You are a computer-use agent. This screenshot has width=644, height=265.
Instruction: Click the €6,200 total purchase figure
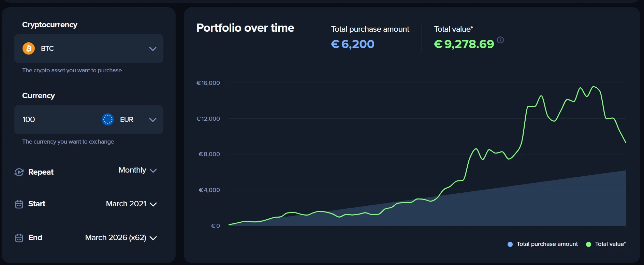(353, 44)
